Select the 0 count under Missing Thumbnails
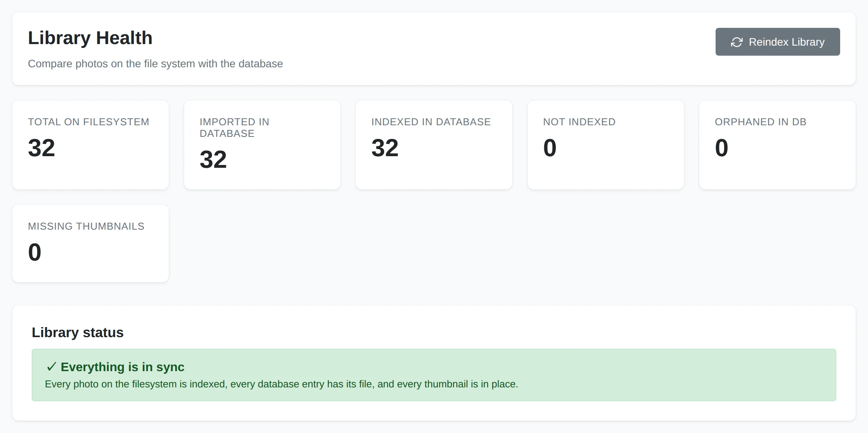 point(34,252)
